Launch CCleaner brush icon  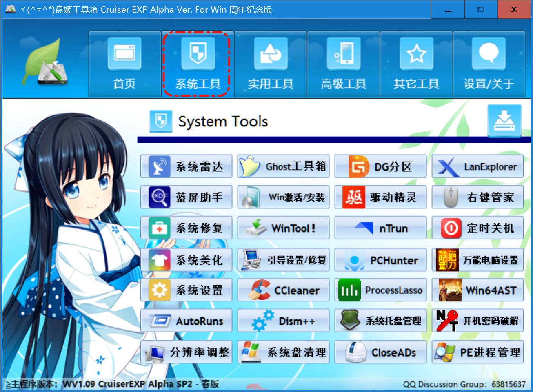coord(260,290)
